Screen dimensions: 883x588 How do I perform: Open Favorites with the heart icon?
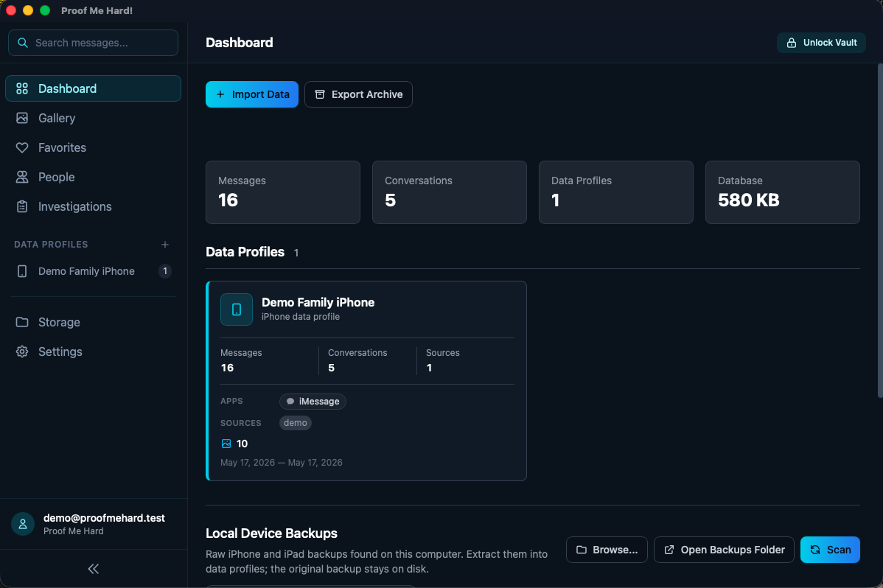click(x=22, y=147)
